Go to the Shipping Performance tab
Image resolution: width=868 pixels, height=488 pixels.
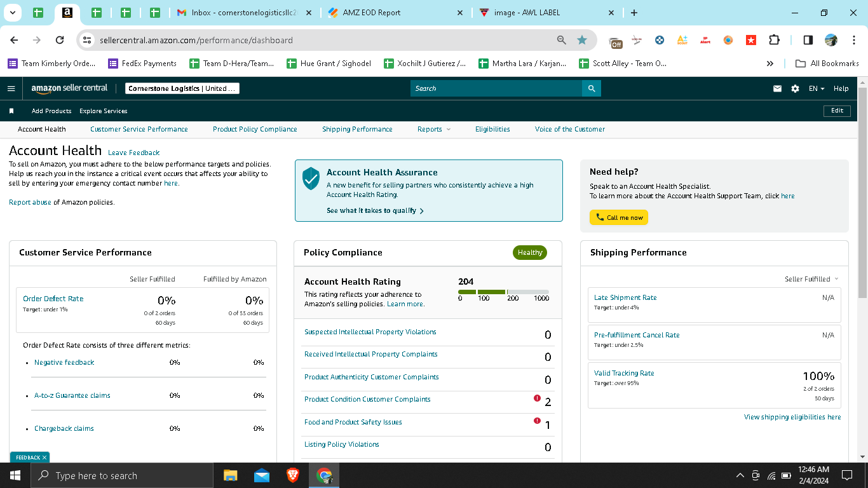click(x=357, y=129)
